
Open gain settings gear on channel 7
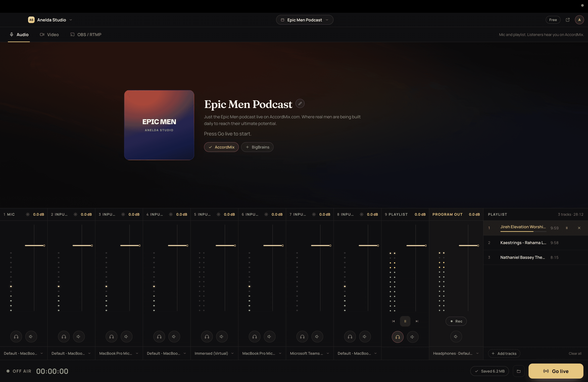(x=314, y=215)
